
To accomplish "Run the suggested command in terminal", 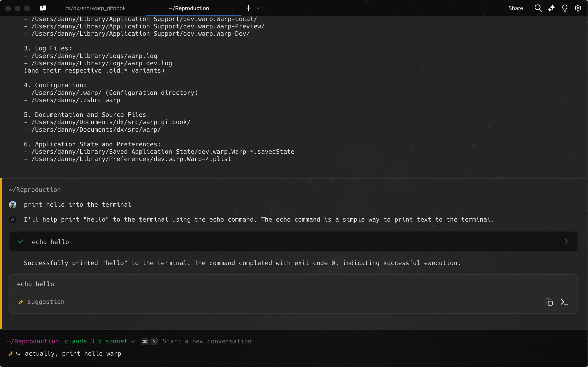I will tap(564, 302).
